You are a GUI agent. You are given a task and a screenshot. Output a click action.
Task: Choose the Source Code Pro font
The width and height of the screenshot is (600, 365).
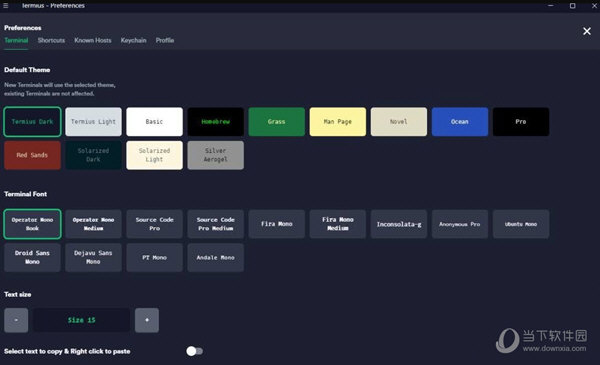pyautogui.click(x=155, y=224)
